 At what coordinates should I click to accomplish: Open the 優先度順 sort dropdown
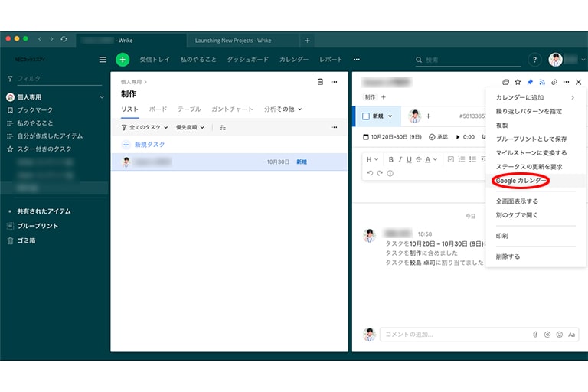point(190,128)
